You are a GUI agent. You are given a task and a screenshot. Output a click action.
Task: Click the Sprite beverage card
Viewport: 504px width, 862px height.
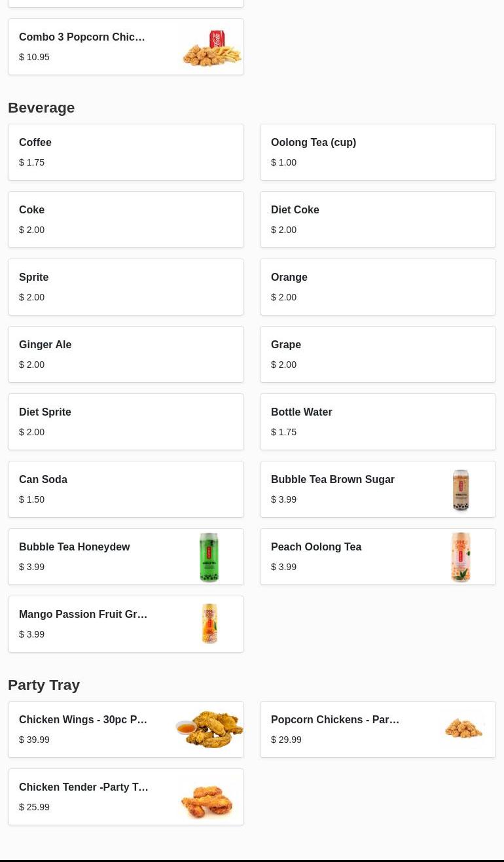pos(126,287)
